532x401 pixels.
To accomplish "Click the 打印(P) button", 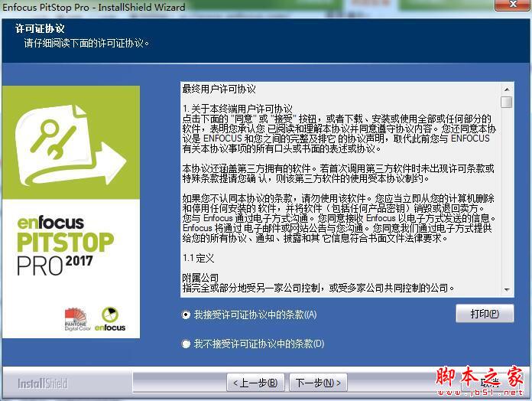I will [x=485, y=314].
